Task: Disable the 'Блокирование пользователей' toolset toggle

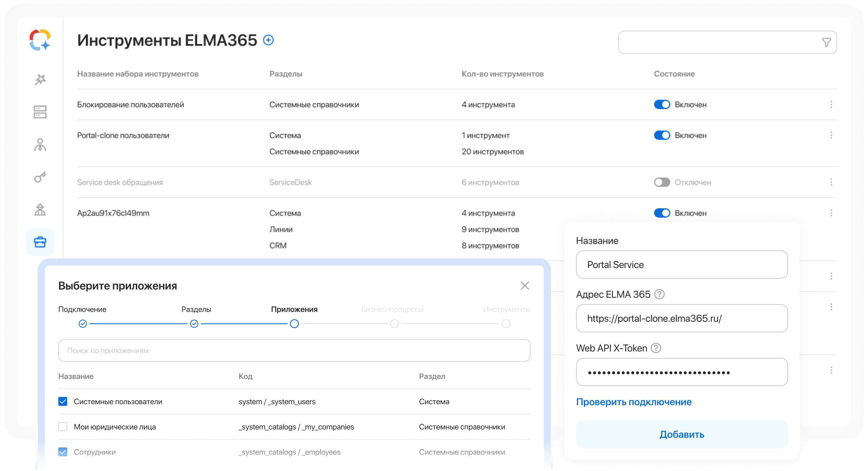Action: 662,104
